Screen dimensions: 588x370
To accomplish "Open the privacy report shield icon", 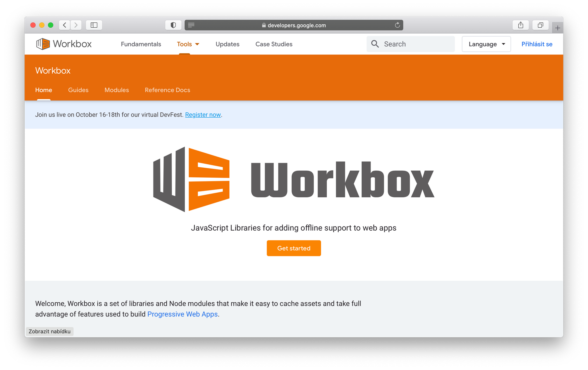I will coord(173,25).
